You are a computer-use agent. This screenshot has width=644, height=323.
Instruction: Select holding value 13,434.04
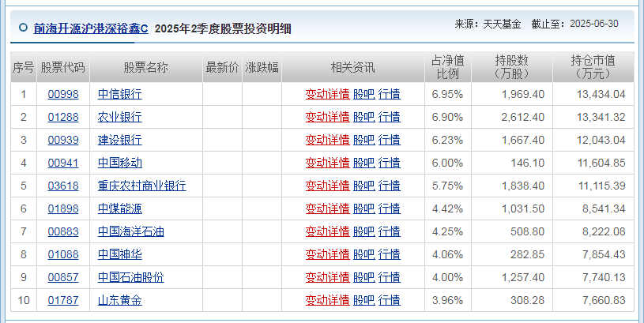[601, 95]
